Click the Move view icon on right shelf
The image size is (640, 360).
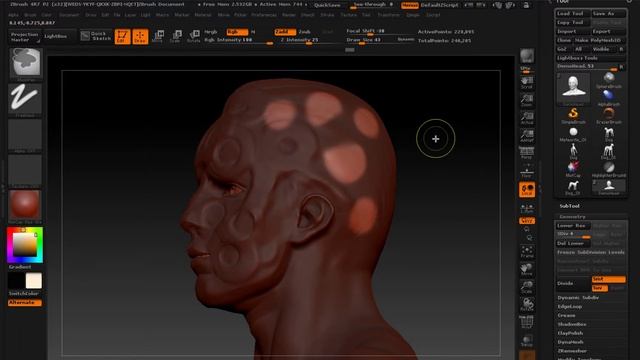527,269
